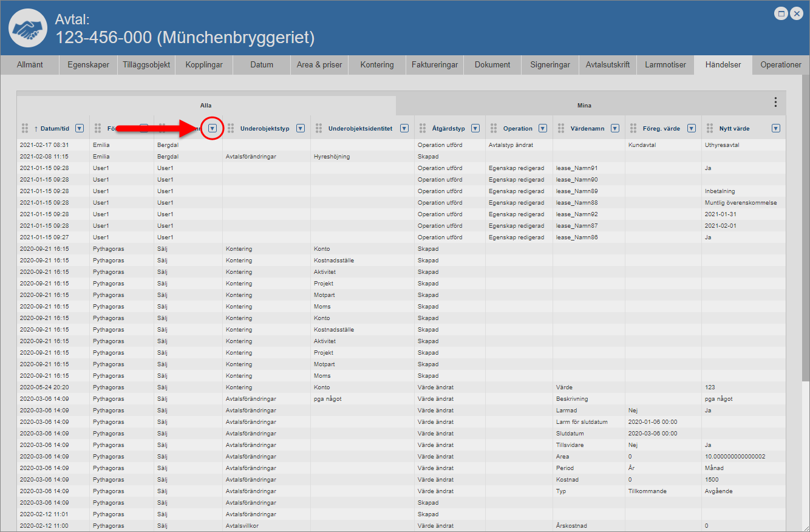The image size is (810, 532).
Task: Click the Underobjektsidentitet column drag handle
Action: pos(319,128)
